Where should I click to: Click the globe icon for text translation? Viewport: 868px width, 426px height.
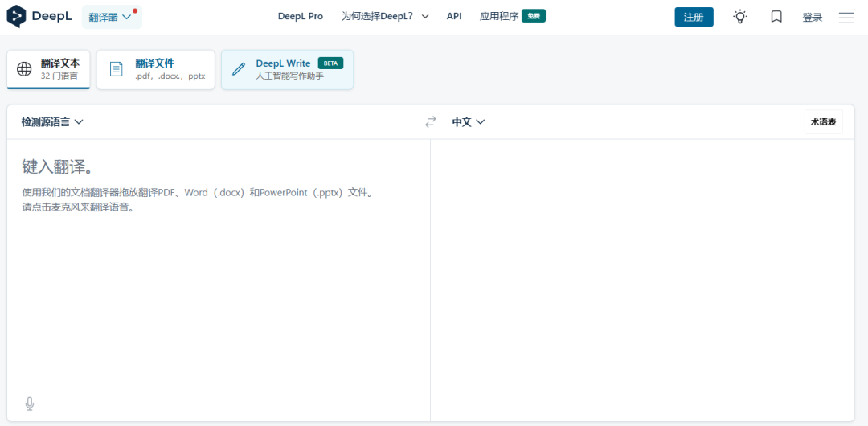point(25,69)
